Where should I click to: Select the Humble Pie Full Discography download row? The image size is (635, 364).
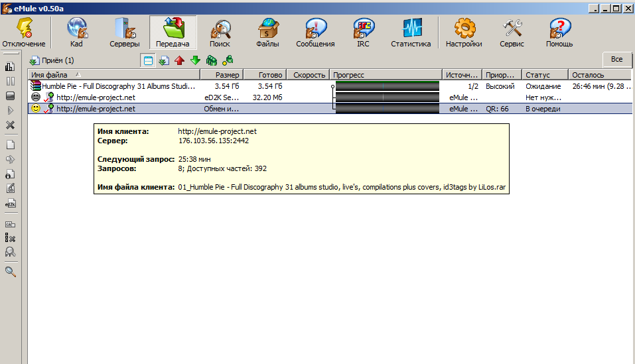point(330,86)
